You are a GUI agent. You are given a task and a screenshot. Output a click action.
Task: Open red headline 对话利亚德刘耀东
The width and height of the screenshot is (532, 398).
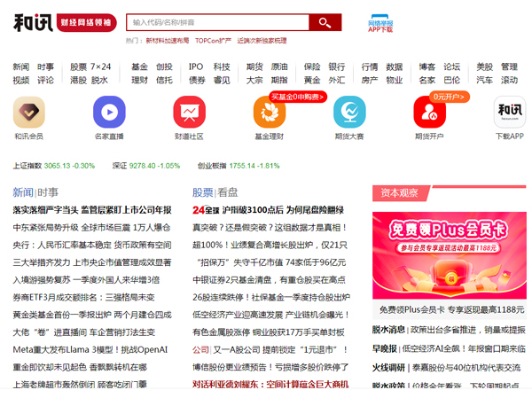[270, 385]
